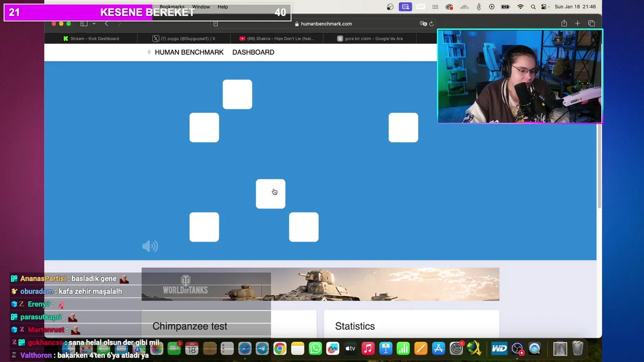Image resolution: width=644 pixels, height=362 pixels.
Task: Open Keynote in the Dock
Action: pyautogui.click(x=385, y=348)
